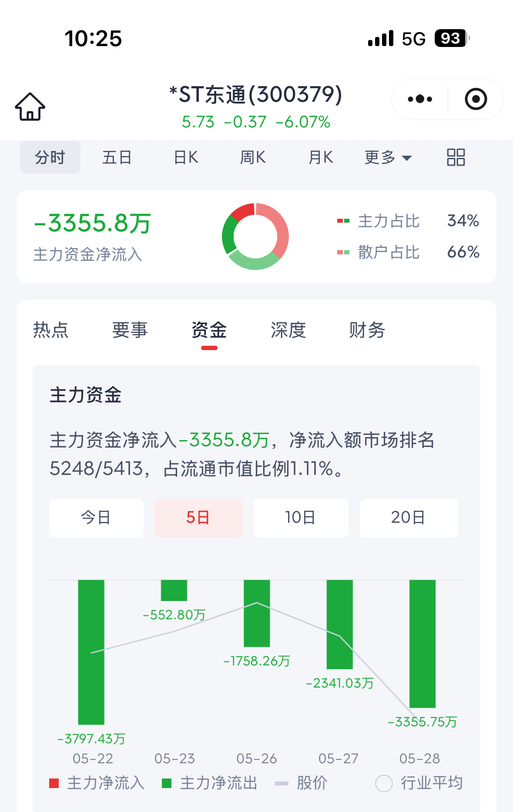Tap the cellular signal bars icon
Viewport: 513px width, 812px height.
point(381,38)
